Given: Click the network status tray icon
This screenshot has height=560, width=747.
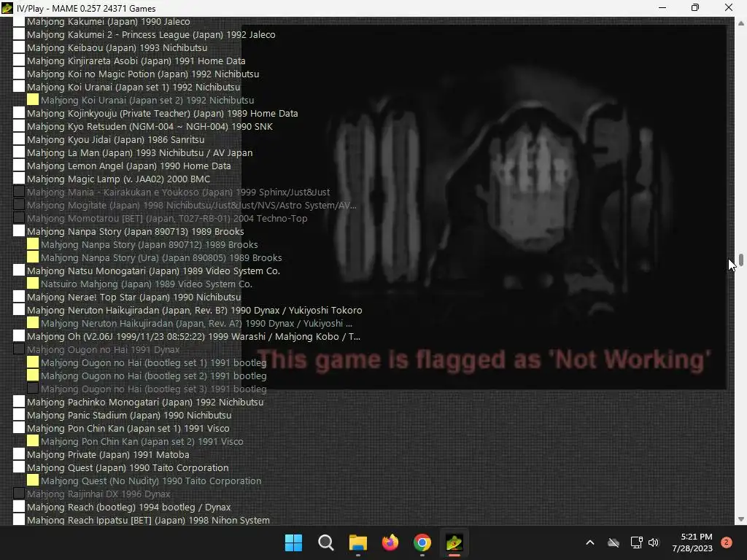Looking at the screenshot, I should click(x=636, y=542).
